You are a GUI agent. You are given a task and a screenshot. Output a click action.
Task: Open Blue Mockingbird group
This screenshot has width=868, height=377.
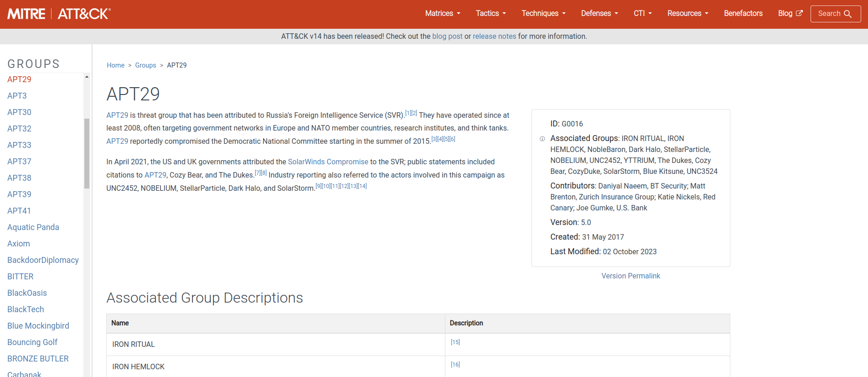tap(38, 326)
